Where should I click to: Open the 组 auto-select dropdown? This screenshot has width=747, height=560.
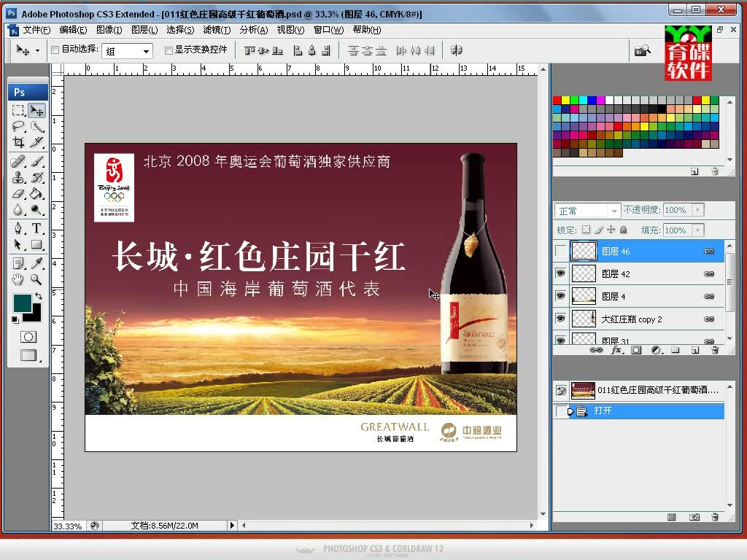[146, 51]
